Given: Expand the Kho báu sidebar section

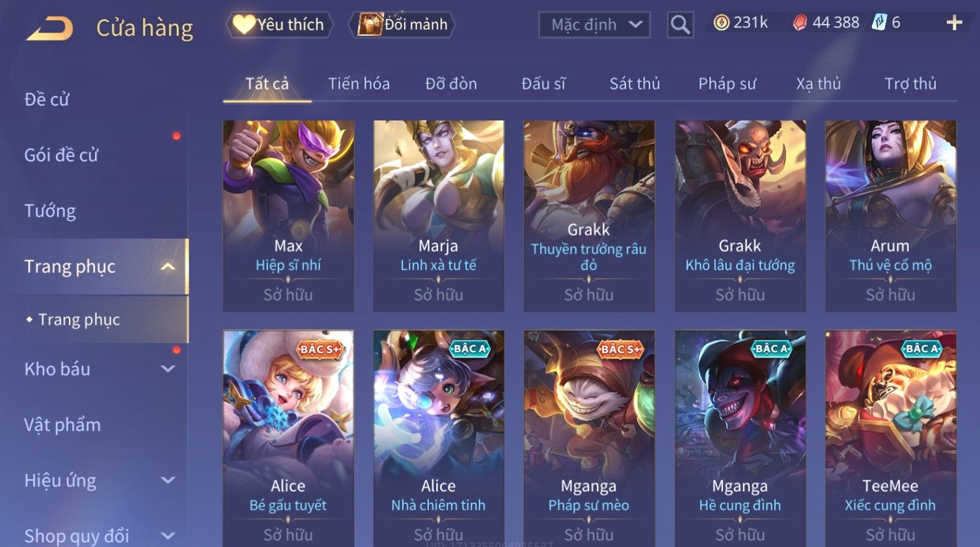Looking at the screenshot, I should point(168,369).
